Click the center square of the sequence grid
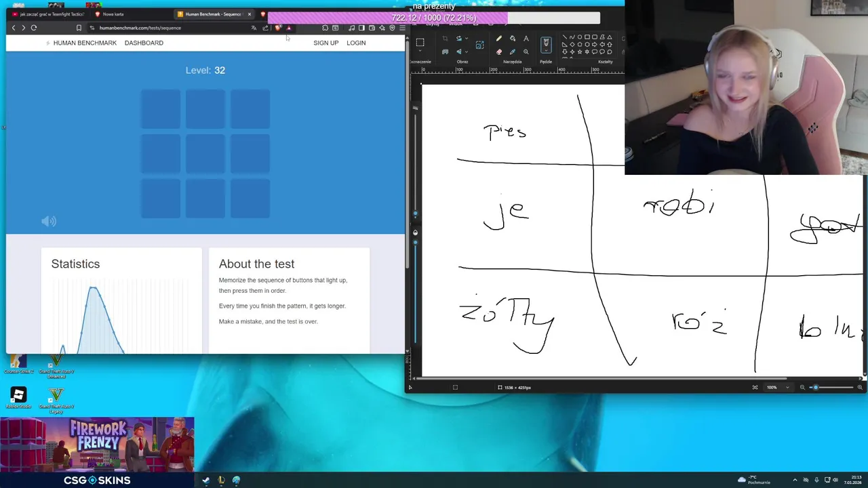 pos(205,154)
